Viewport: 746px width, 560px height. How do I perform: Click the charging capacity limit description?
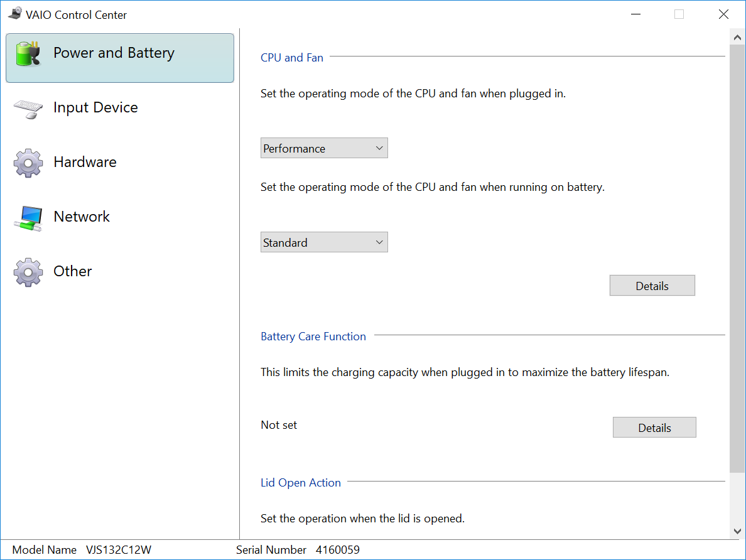465,372
